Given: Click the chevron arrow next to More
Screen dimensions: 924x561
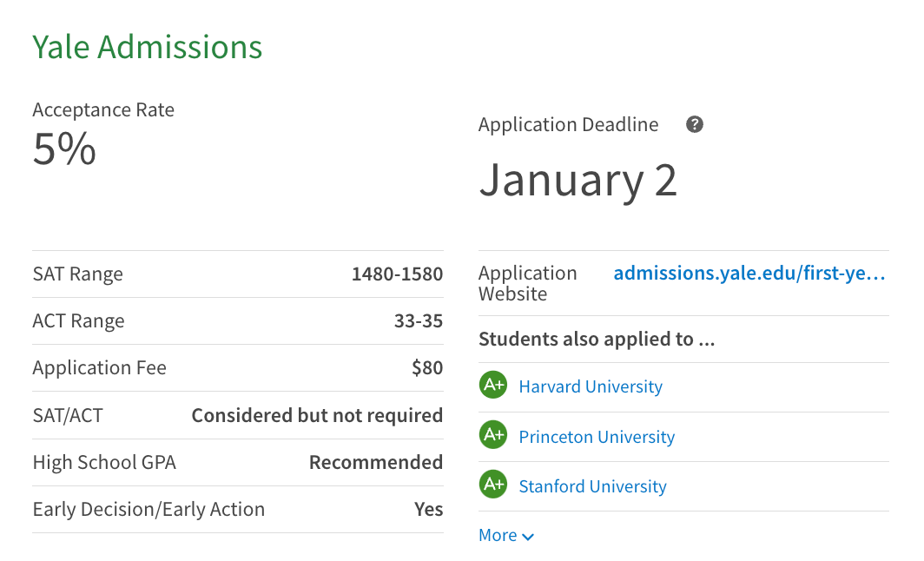Looking at the screenshot, I should coord(528,537).
